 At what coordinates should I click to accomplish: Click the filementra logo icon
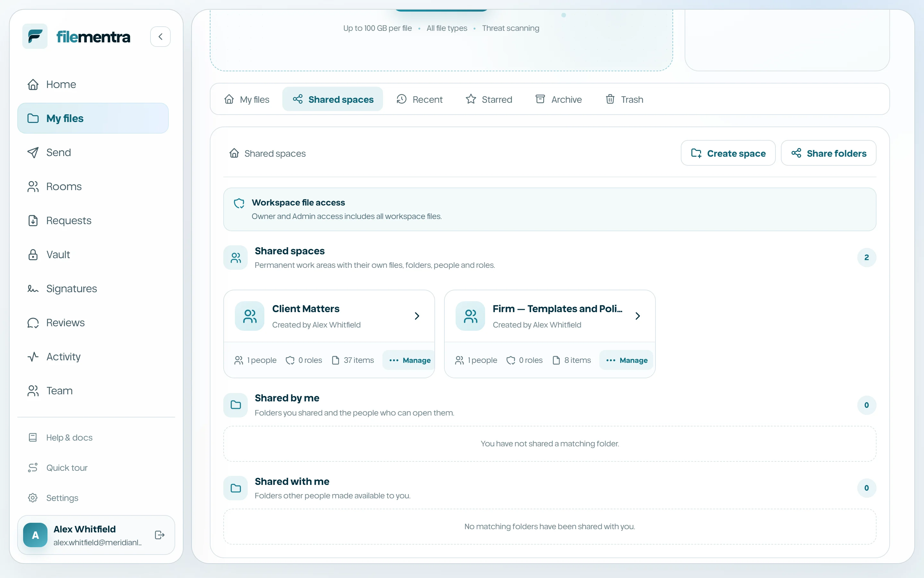coord(35,36)
